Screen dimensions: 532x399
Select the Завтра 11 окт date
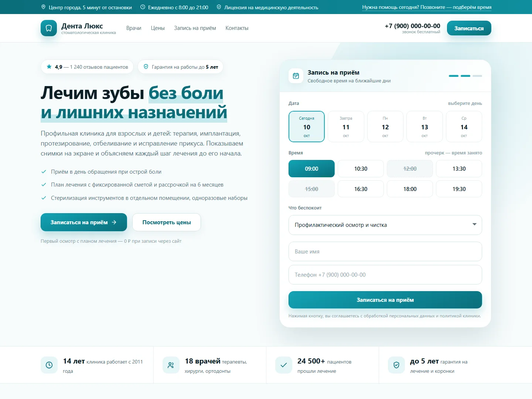coord(346,126)
